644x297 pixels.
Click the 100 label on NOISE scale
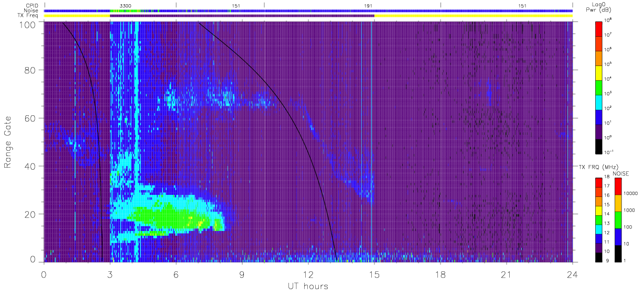[x=628, y=227]
